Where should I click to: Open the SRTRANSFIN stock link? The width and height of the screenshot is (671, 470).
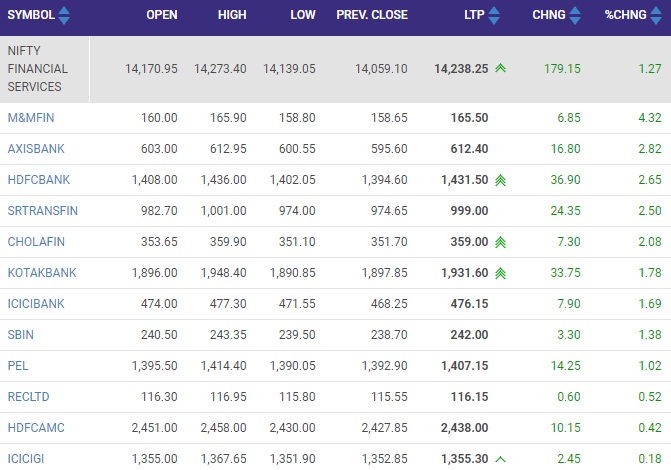click(x=43, y=211)
